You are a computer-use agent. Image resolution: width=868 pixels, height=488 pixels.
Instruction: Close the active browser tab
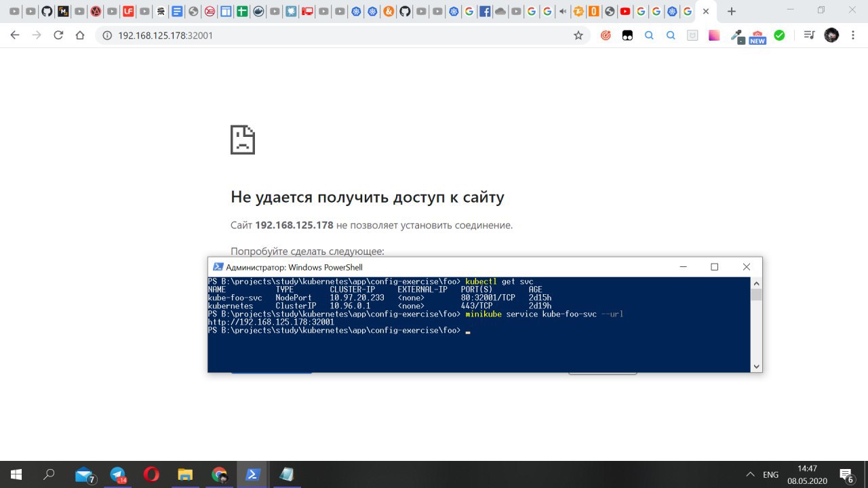pos(706,12)
